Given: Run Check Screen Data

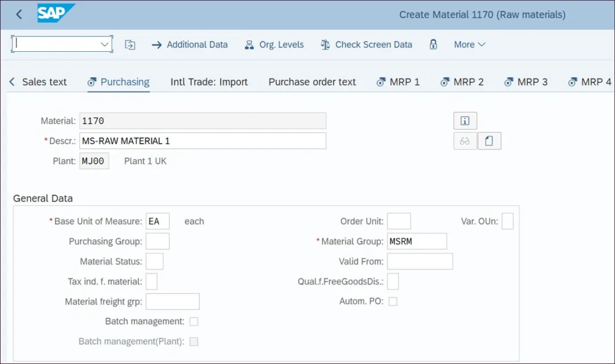Looking at the screenshot, I should 366,45.
